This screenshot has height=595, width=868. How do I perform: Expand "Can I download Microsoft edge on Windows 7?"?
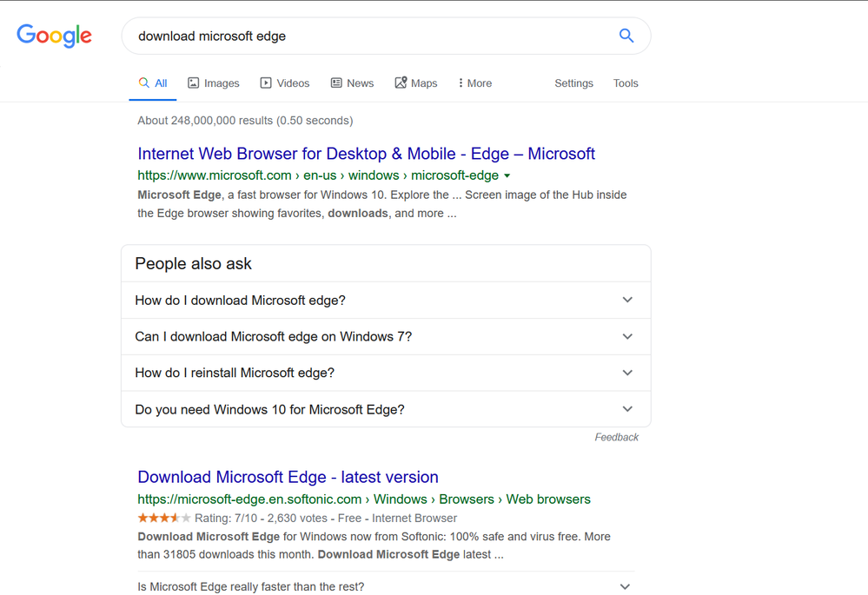pyautogui.click(x=627, y=336)
